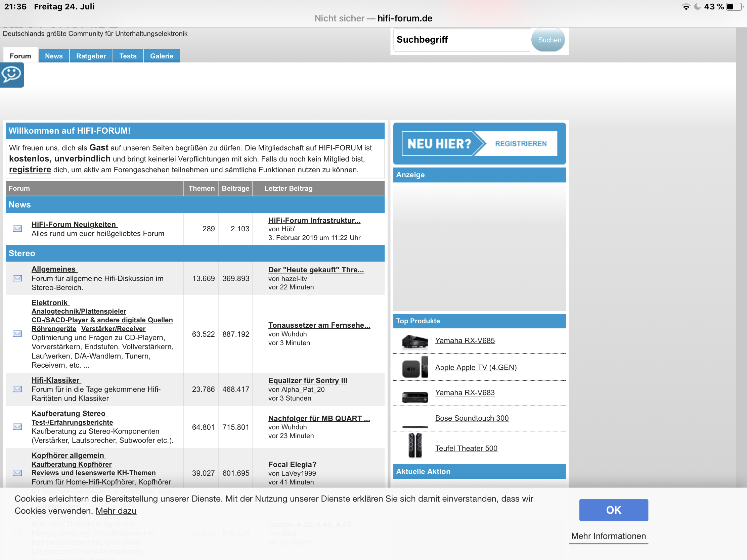Image resolution: width=747 pixels, height=560 pixels.
Task: Click the Anzeige advertisement area
Action: coord(479,246)
